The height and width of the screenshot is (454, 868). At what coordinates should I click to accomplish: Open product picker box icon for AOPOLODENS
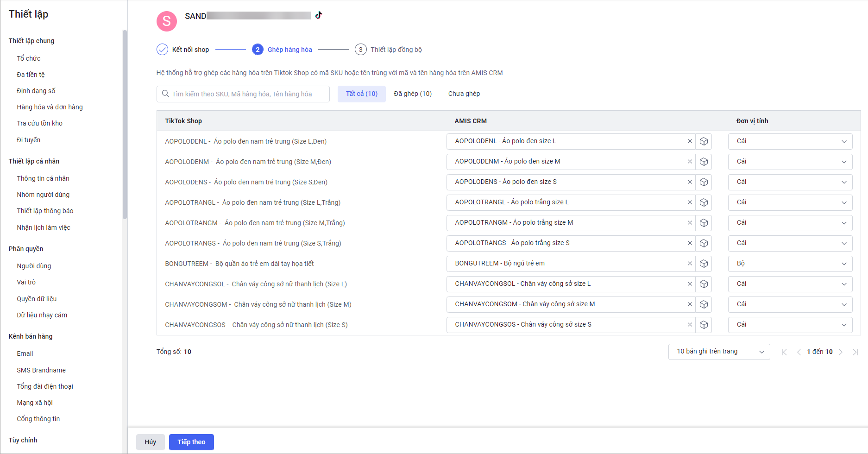tap(704, 182)
